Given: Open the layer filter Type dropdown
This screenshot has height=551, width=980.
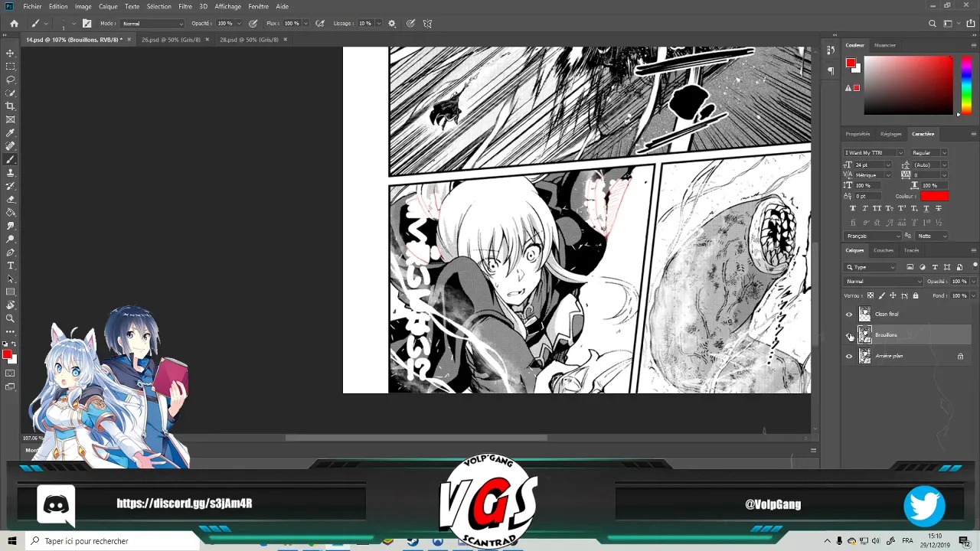Looking at the screenshot, I should (871, 268).
